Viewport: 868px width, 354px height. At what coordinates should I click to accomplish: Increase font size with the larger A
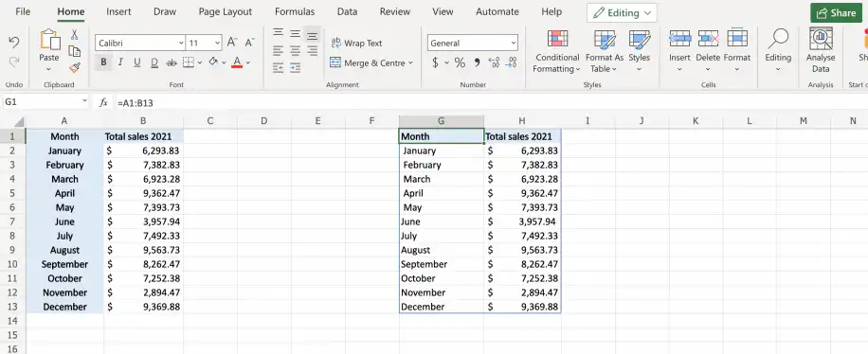click(232, 43)
